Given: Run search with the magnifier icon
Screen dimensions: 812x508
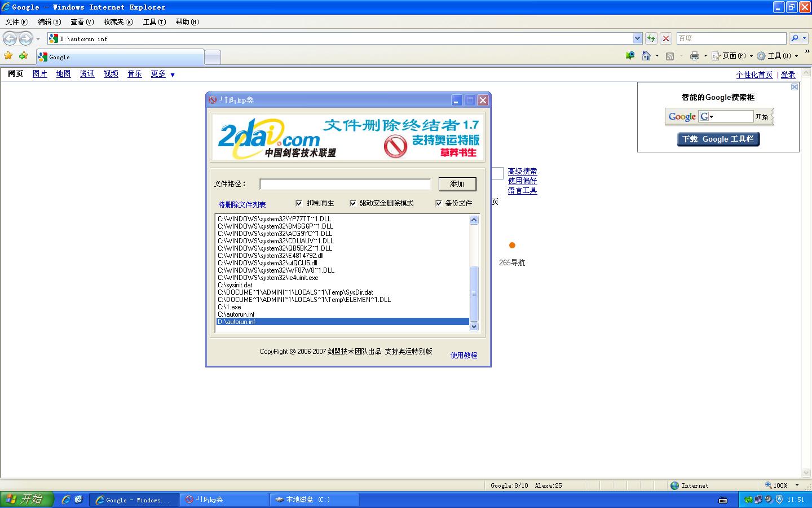Looking at the screenshot, I should (794, 38).
